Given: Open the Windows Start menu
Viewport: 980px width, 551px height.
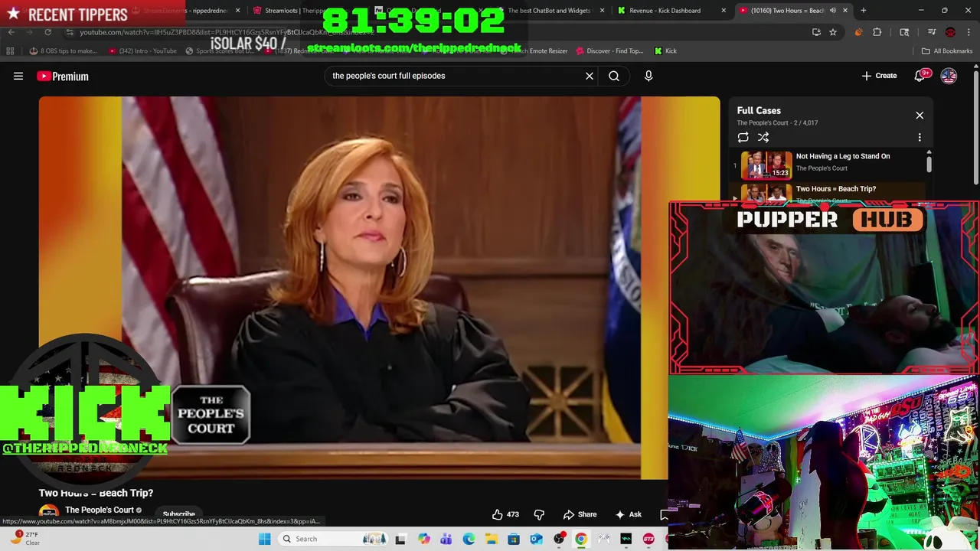Looking at the screenshot, I should tap(264, 539).
